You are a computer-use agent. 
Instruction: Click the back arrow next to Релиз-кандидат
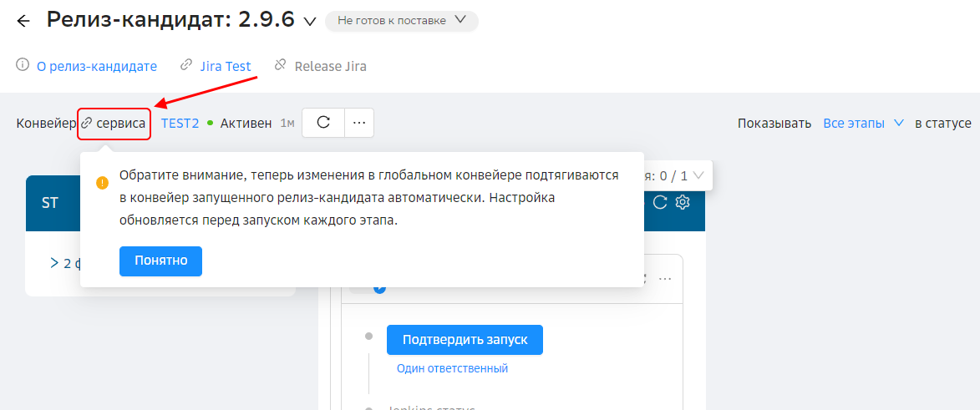point(23,21)
